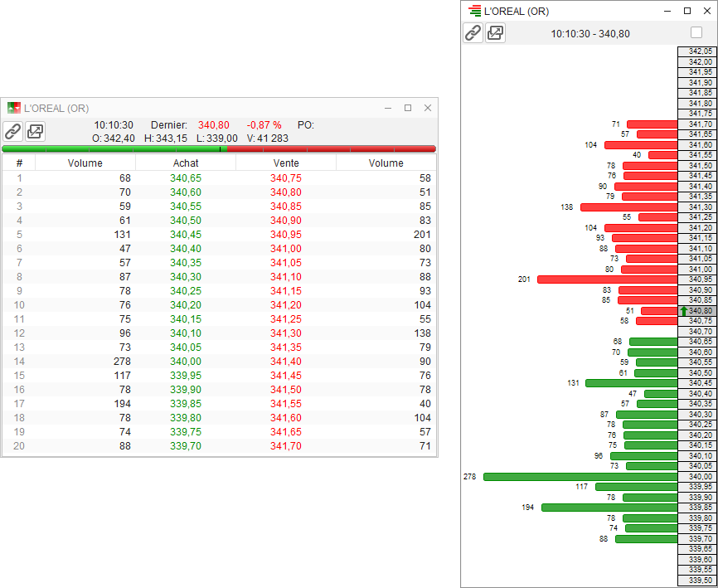
Task: Click the -0,87 % change value
Action: click(264, 125)
